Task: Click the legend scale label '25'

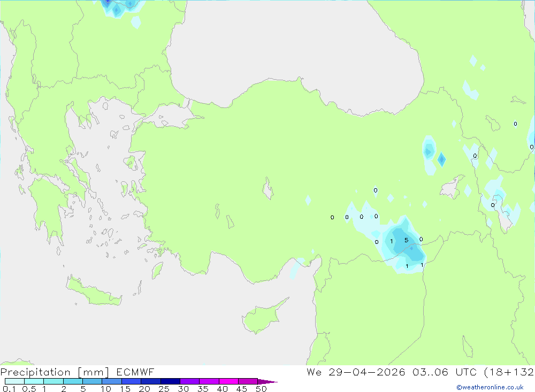Action: 164,389
